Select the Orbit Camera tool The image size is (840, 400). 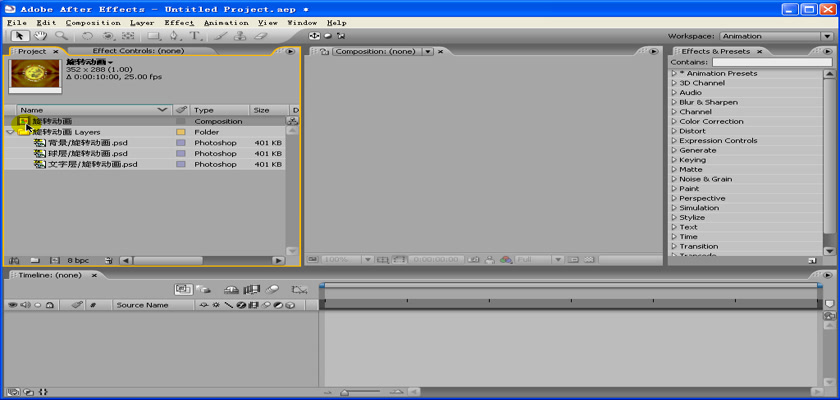tap(109, 36)
